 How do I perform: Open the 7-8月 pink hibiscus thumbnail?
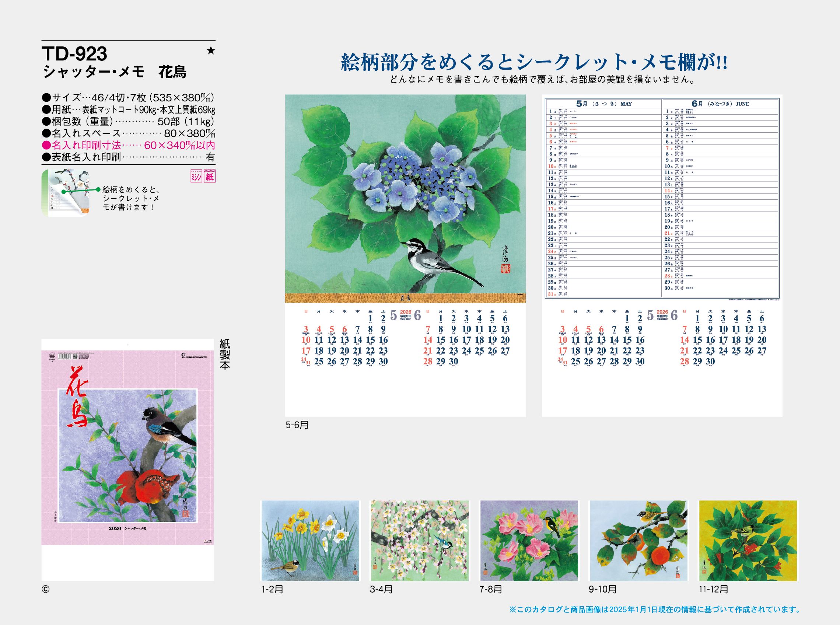(x=529, y=541)
